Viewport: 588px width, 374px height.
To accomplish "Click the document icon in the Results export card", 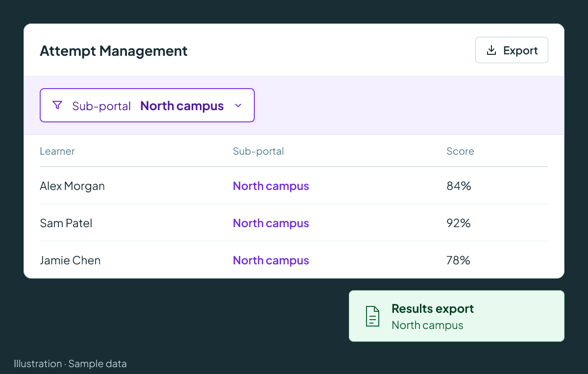I will point(373,316).
